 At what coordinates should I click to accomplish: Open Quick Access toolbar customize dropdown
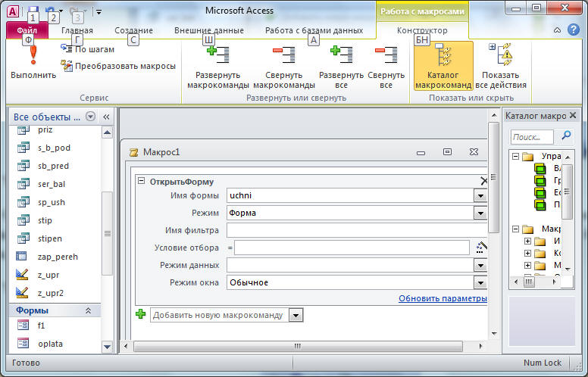(99, 12)
